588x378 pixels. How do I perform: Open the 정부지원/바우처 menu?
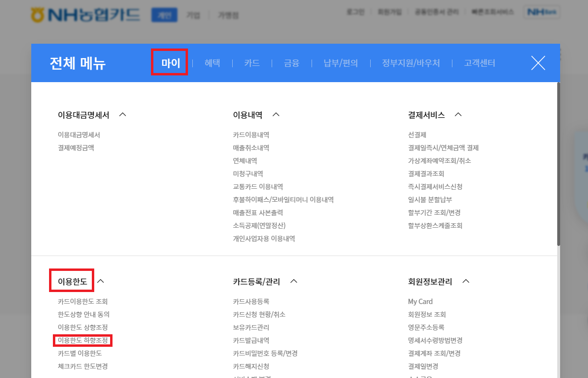(411, 63)
